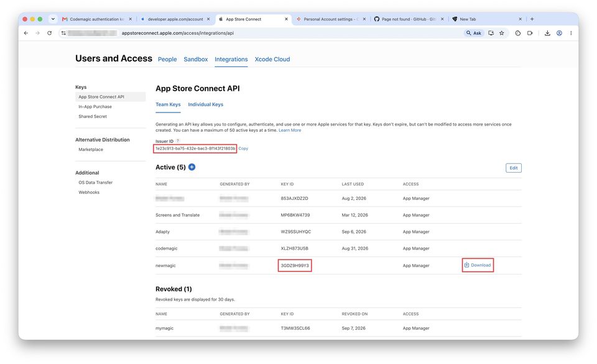Switch to Page not found GitHub tab
This screenshot has width=597, height=364.
(408, 19)
